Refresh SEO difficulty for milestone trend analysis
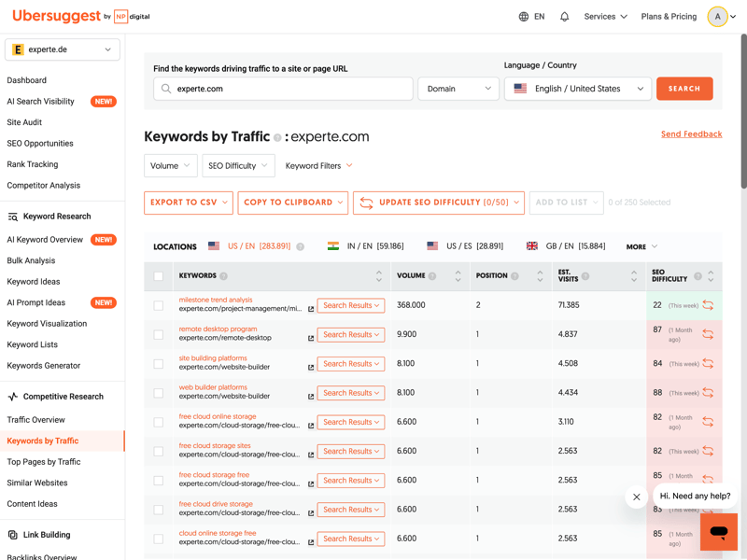This screenshot has height=560, width=747. coord(708,305)
